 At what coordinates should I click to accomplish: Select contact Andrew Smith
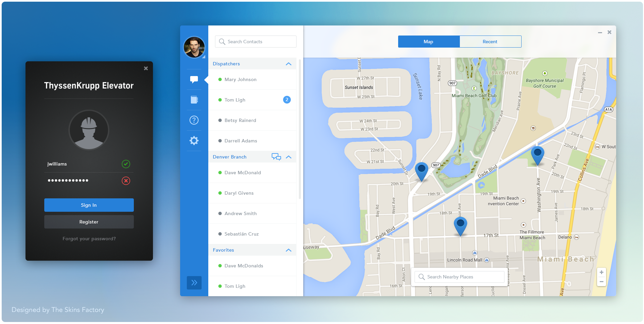[x=252, y=213]
